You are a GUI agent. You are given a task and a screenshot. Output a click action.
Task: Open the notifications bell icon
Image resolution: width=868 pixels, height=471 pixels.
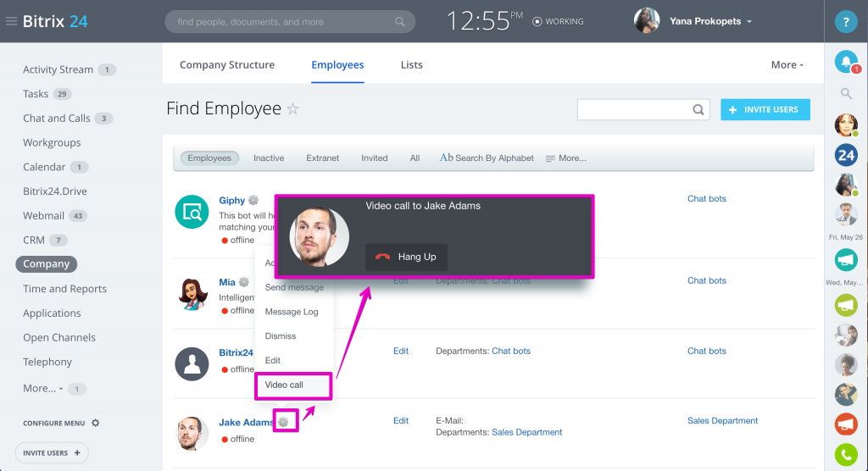point(846,62)
